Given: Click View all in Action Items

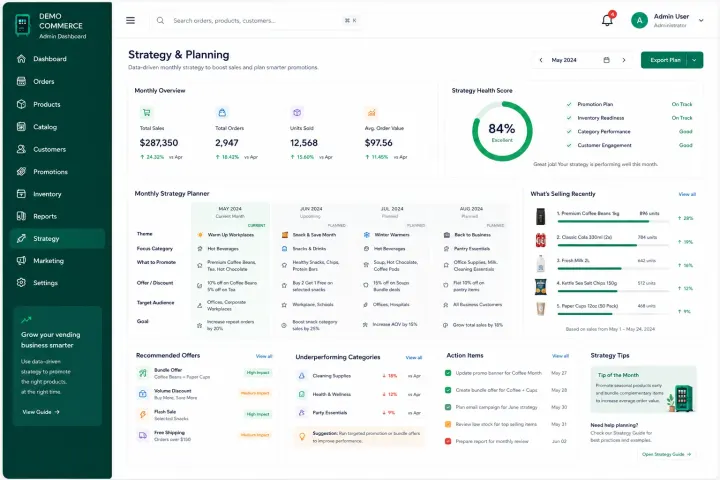Looking at the screenshot, I should coord(560,356).
